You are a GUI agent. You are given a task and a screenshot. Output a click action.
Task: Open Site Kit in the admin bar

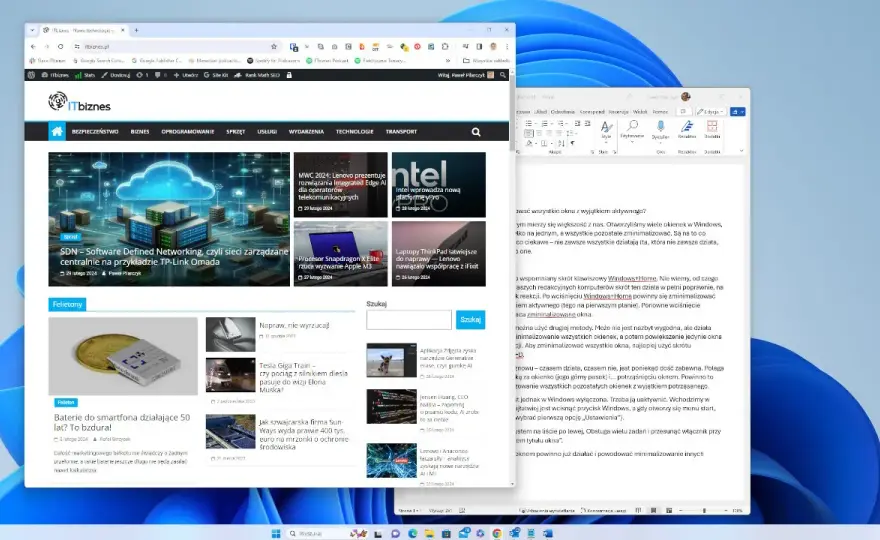[216, 75]
